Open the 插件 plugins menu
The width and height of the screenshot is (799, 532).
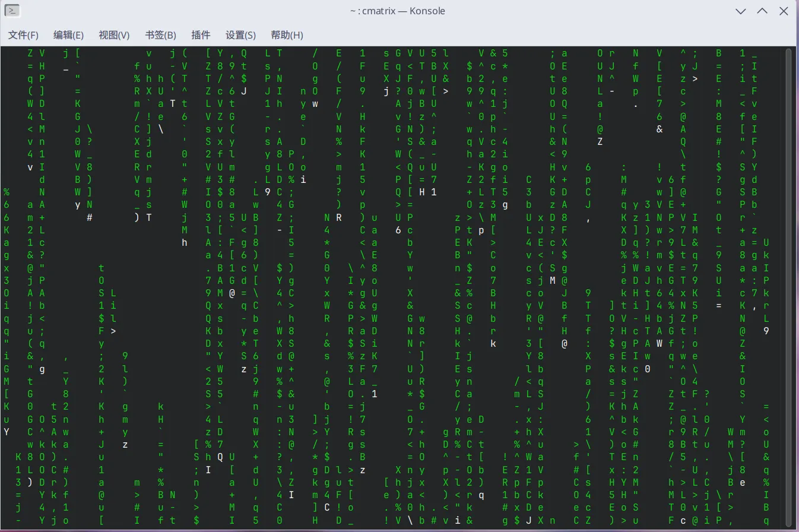click(201, 35)
